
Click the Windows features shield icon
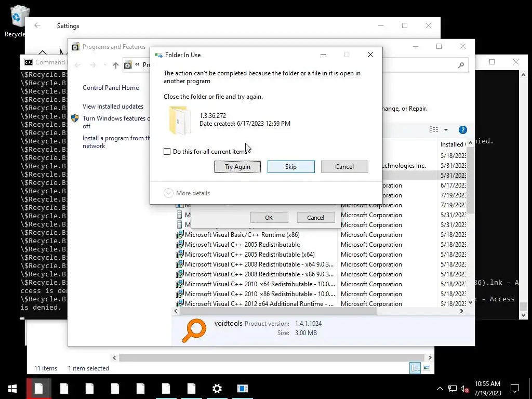[75, 118]
